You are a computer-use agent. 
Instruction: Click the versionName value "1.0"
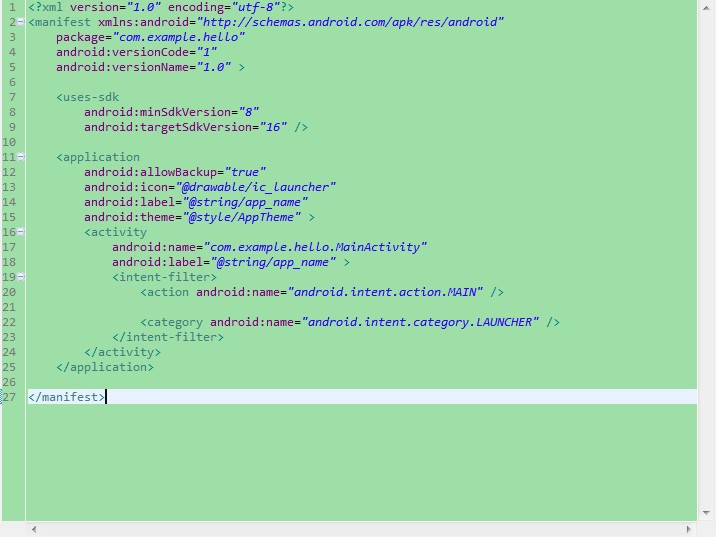(x=214, y=67)
